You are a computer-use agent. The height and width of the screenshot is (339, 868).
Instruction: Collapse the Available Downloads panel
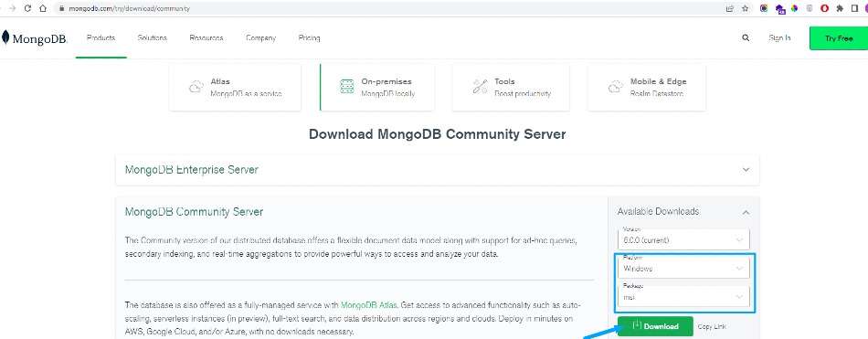(x=746, y=212)
